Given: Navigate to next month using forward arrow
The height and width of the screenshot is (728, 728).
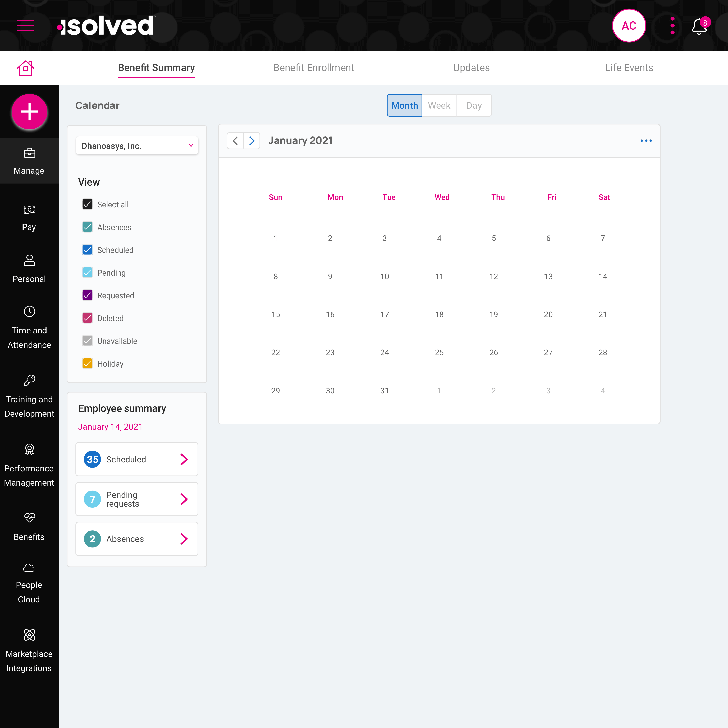Looking at the screenshot, I should (x=252, y=141).
